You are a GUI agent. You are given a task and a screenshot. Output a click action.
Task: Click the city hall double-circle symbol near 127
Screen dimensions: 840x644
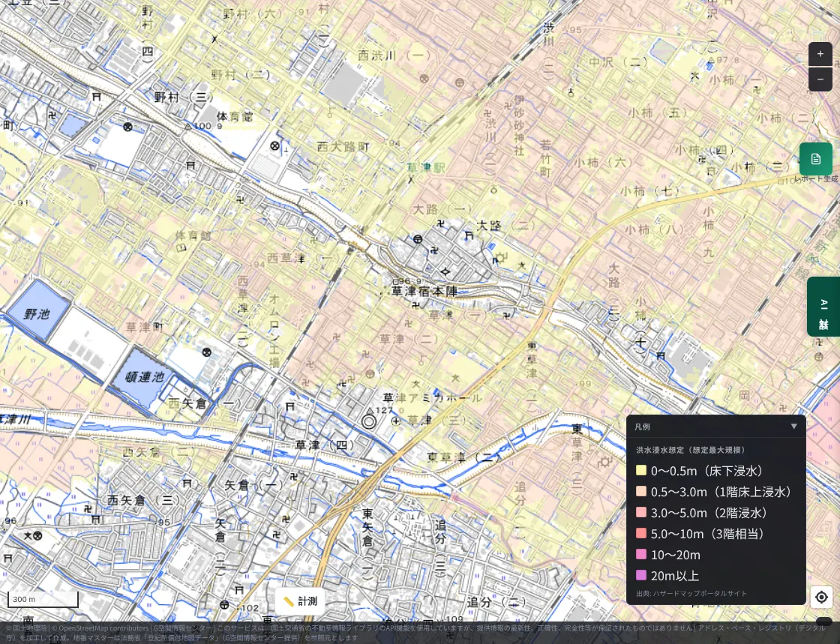(368, 422)
